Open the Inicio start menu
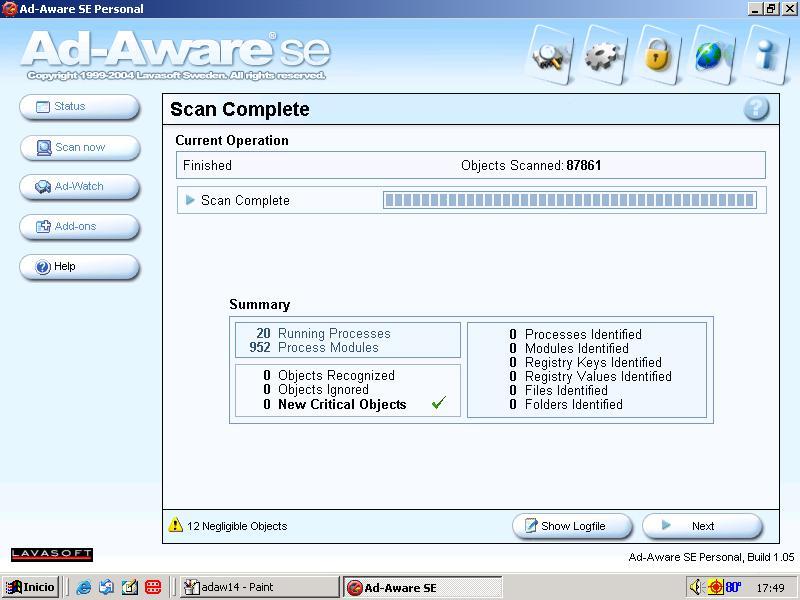This screenshot has width=800, height=600. [31, 587]
